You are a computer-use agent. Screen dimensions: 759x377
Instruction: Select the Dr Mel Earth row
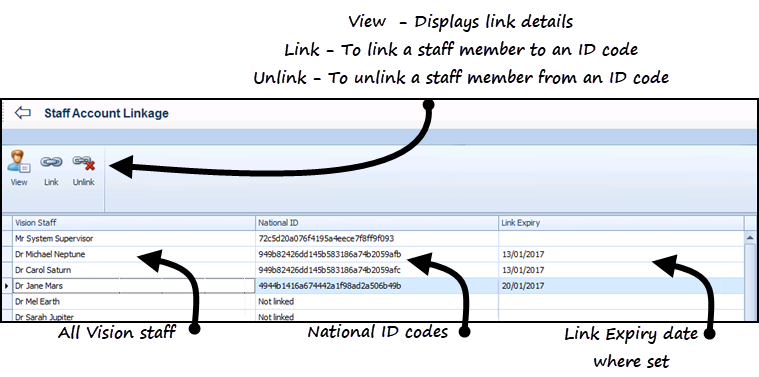click(x=378, y=302)
